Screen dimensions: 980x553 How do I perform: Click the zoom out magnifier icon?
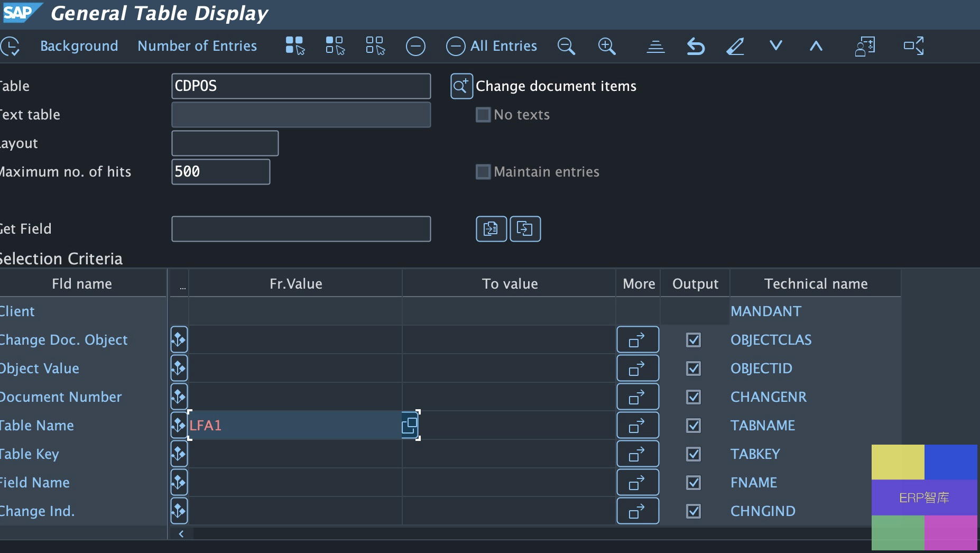point(566,46)
